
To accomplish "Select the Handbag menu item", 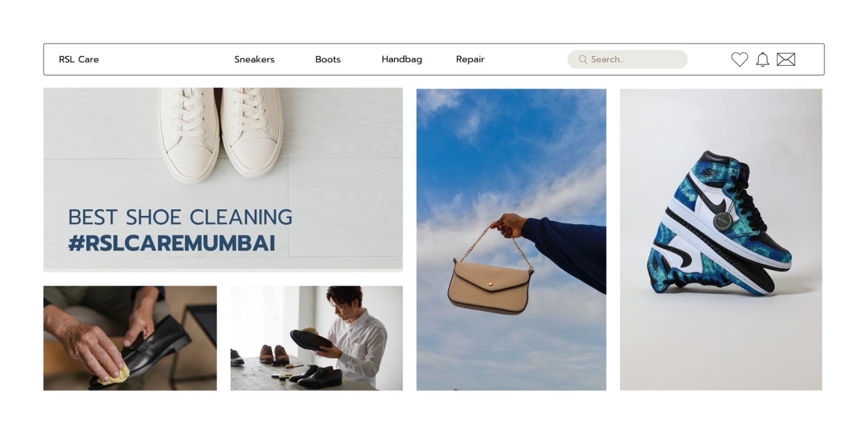I will [x=401, y=59].
